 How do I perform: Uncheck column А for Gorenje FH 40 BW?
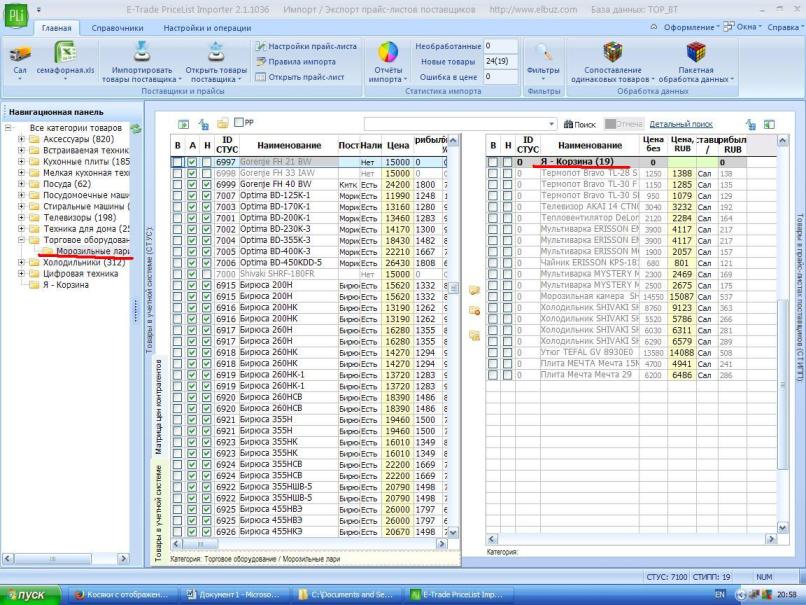(192, 185)
